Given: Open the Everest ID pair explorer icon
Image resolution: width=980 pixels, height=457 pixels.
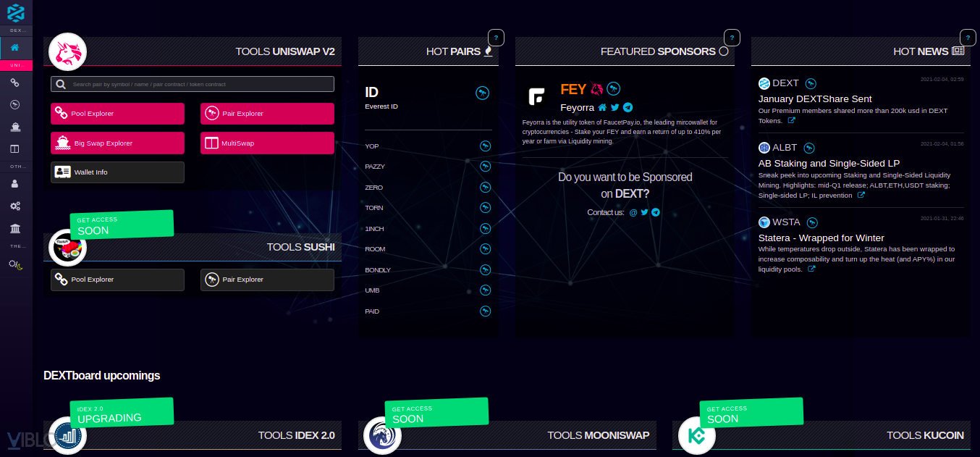Looking at the screenshot, I should [x=482, y=93].
